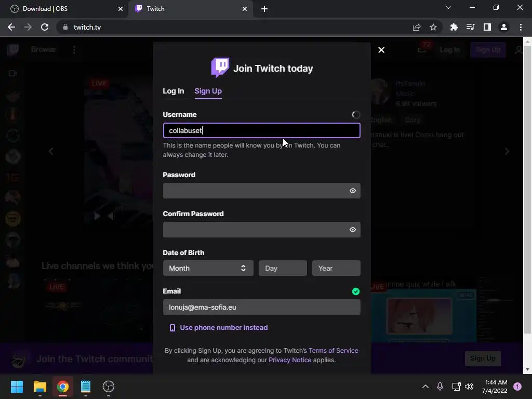This screenshot has width=532, height=399.
Task: Open the Notepad app in taskbar
Action: [86, 387]
